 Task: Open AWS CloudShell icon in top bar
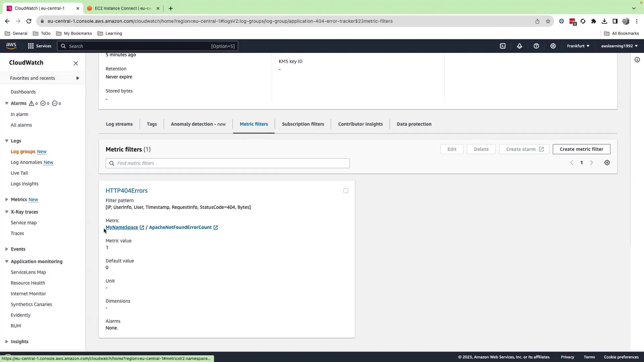(x=502, y=46)
